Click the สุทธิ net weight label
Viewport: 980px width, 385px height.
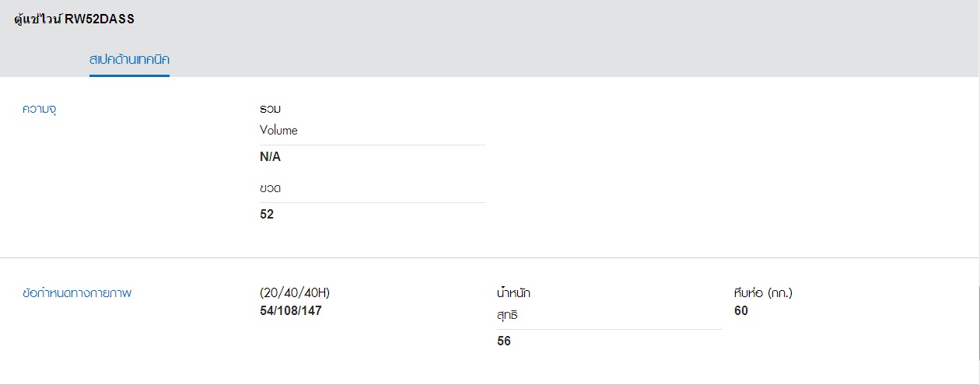pos(507,316)
